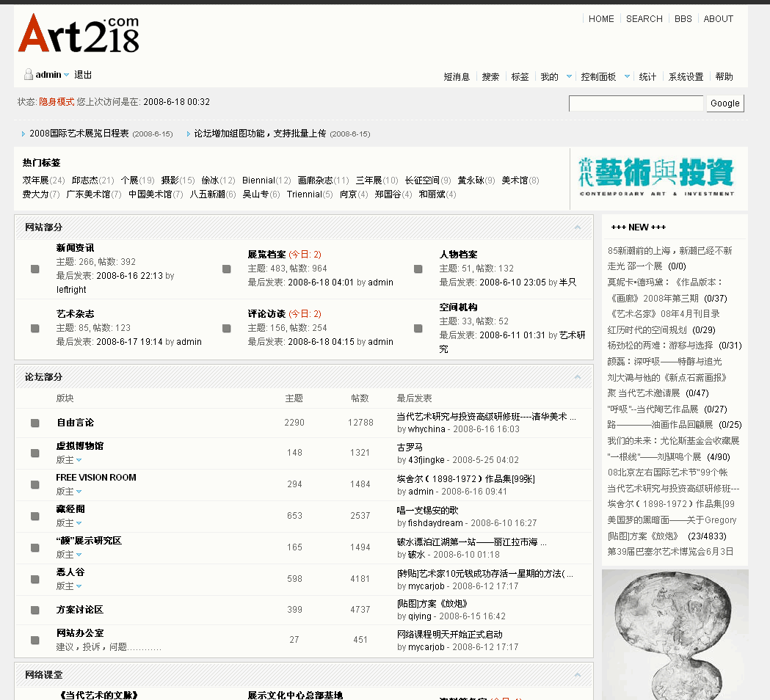Open SEARCH in top navigation
Viewport: 770px width, 700px height.
pyautogui.click(x=644, y=18)
